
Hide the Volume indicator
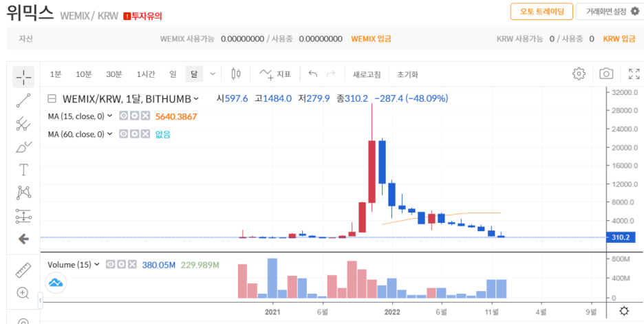109,264
